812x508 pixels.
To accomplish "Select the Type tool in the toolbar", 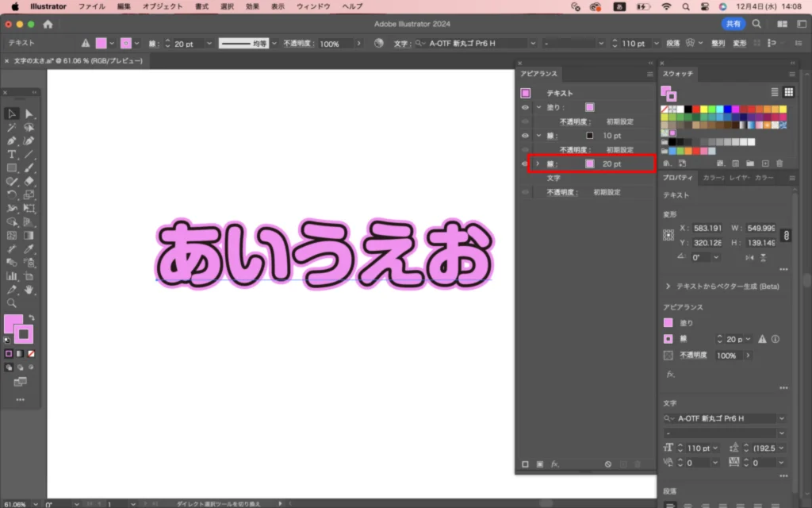I will [x=12, y=154].
